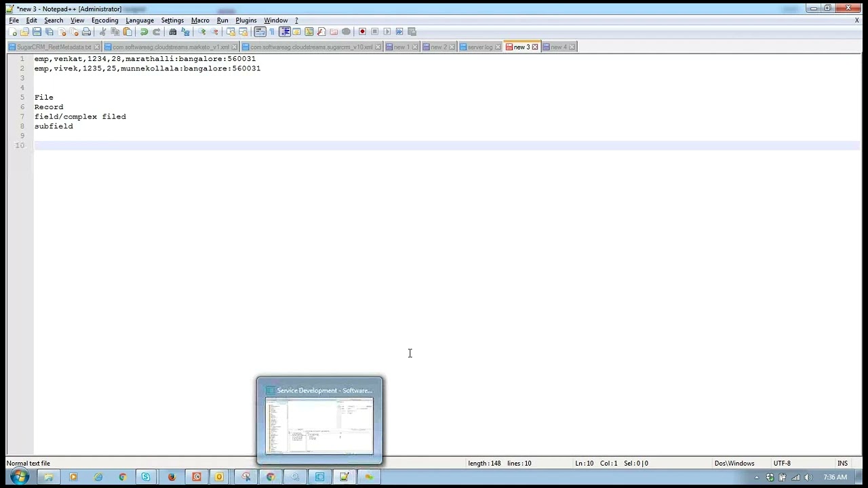The image size is (868, 488).
Task: Switch to SugarCRM_RestMetadata.txt tab
Action: 54,47
